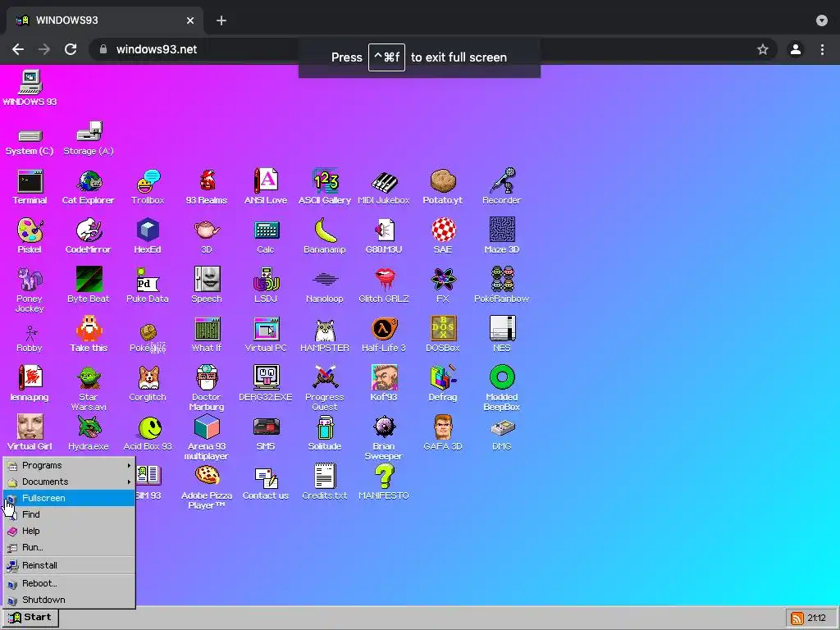Screen dimensions: 840x630
Task: Open CodeMirror editor icon
Action: [89, 235]
